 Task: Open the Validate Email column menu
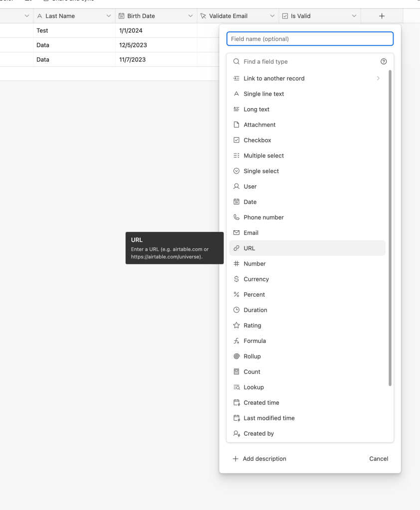(x=272, y=15)
